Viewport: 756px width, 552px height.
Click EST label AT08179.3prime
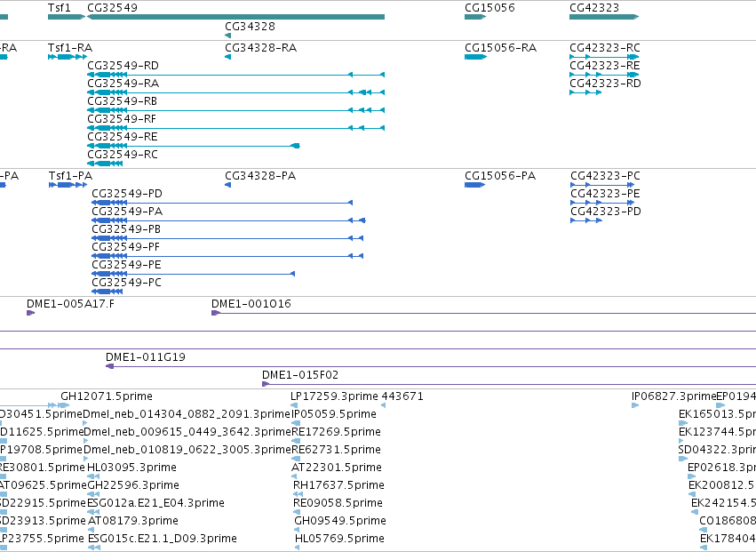(x=133, y=522)
